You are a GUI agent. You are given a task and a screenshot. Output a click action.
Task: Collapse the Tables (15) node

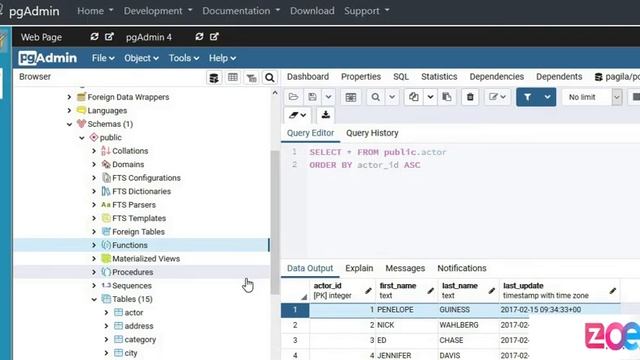[94, 299]
